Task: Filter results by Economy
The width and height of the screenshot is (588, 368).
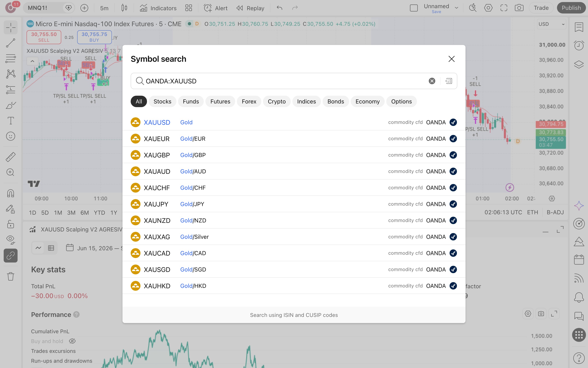Action: 367,101
